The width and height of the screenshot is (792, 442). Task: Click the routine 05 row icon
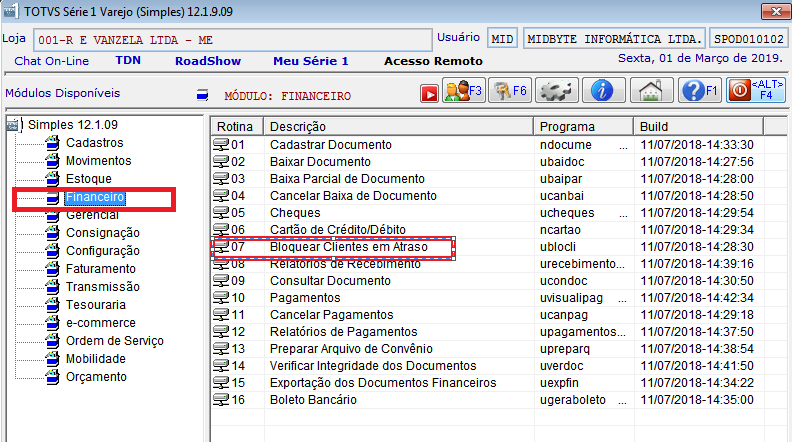tap(221, 213)
